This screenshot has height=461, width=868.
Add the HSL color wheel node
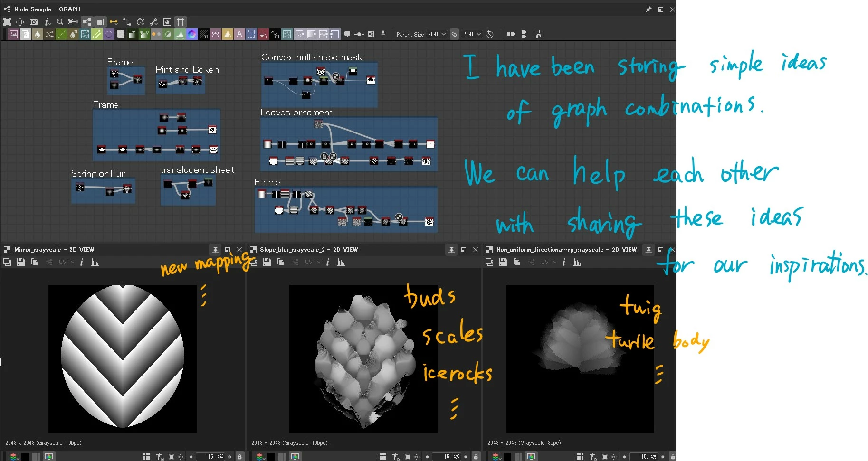click(192, 34)
